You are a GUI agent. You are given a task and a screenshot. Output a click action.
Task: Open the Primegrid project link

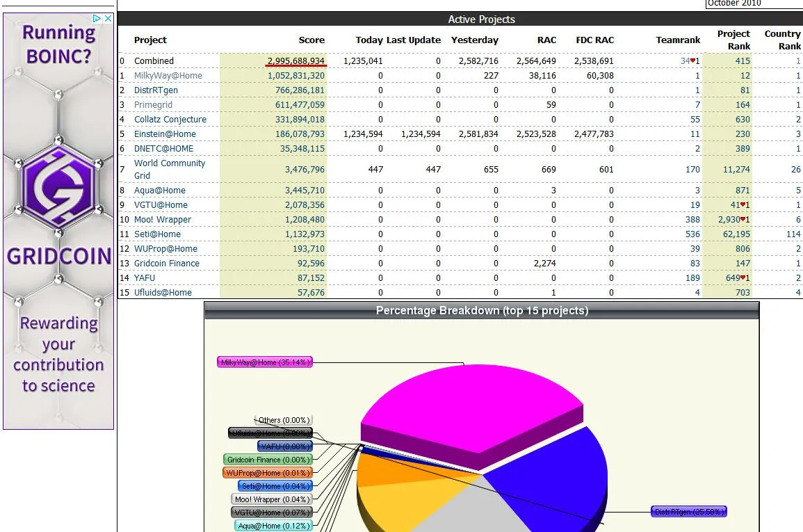click(153, 104)
